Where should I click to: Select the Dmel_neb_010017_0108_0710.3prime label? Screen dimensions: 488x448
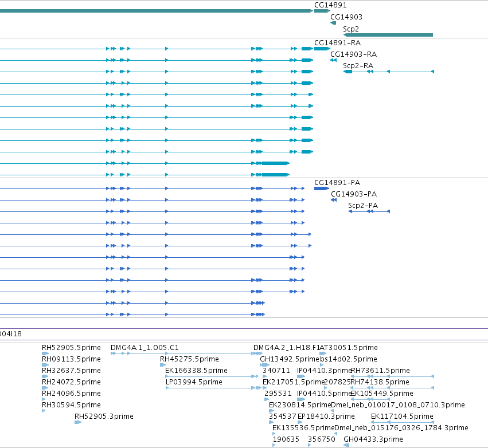tap(398, 405)
